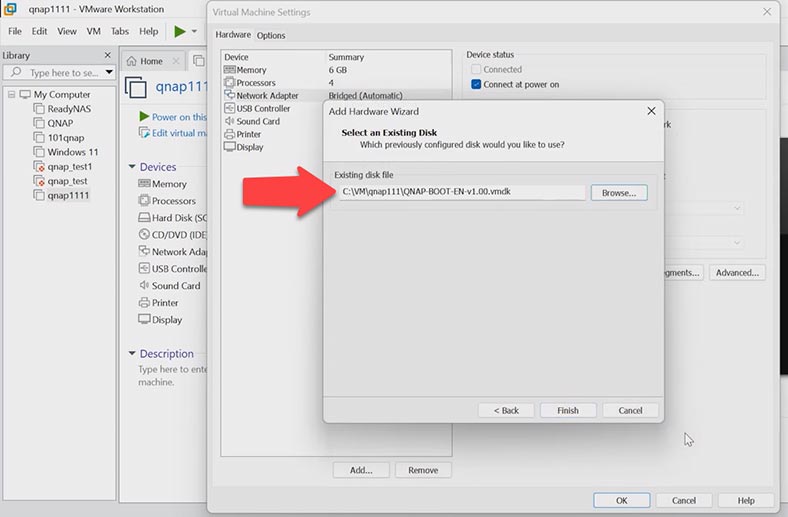
Task: Click OK in Virtual Machine Settings
Action: click(x=622, y=500)
